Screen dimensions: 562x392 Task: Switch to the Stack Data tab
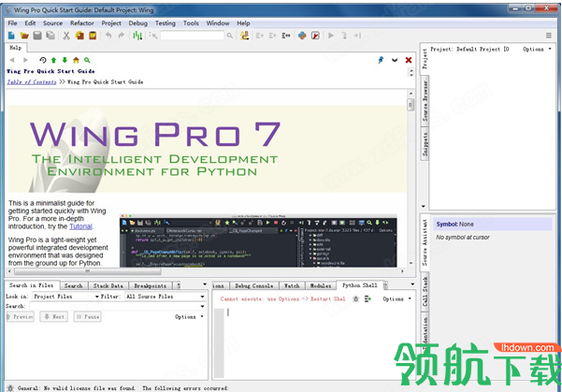point(108,286)
